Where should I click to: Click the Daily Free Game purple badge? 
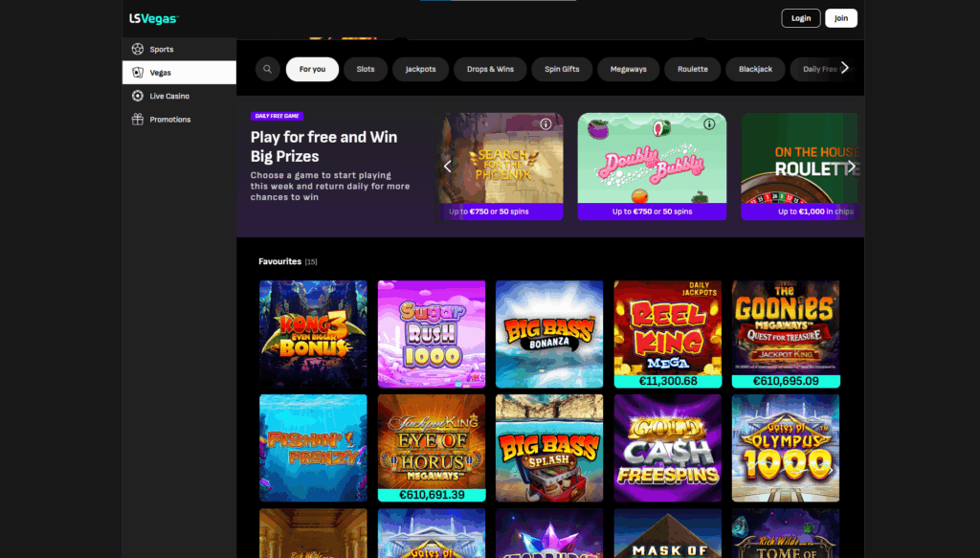(x=277, y=116)
